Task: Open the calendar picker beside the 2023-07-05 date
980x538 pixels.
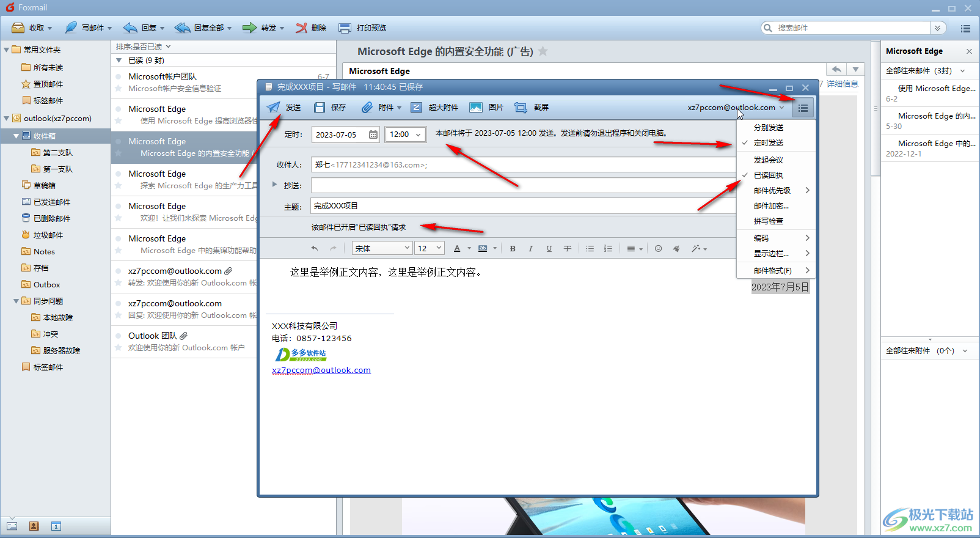Action: (373, 134)
